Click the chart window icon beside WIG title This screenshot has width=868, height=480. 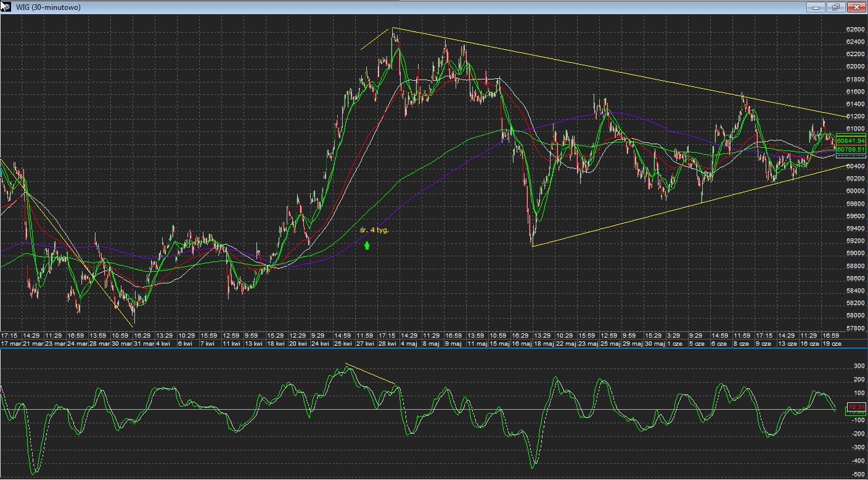pos(6,7)
